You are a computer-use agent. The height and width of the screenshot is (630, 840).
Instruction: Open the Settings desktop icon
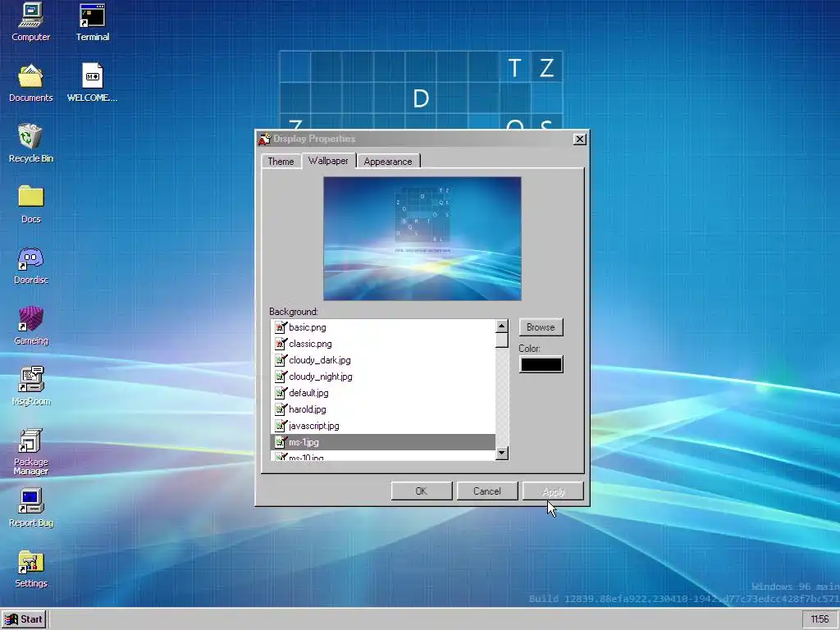30,568
